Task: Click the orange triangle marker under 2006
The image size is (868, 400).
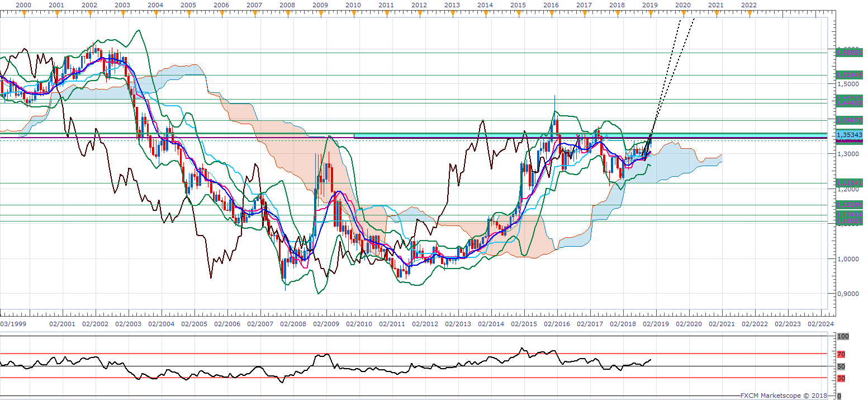Action: 221,14
